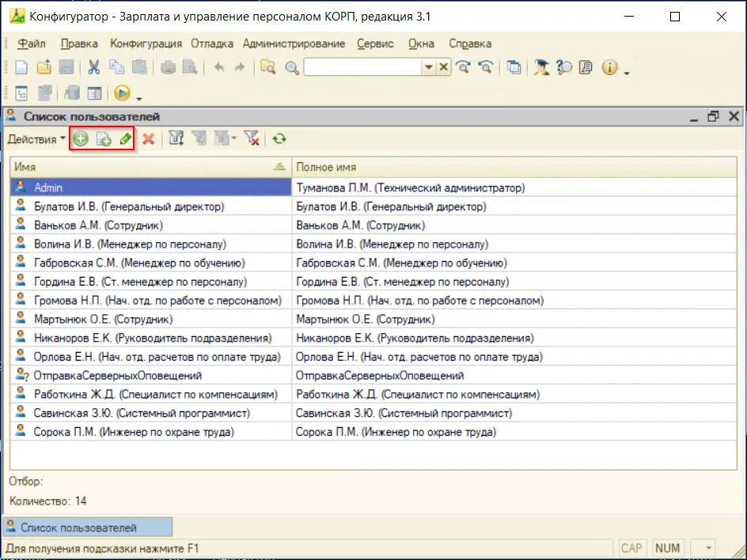This screenshot has height=560, width=747.
Task: Click the green pencil Edit user icon
Action: click(x=124, y=139)
